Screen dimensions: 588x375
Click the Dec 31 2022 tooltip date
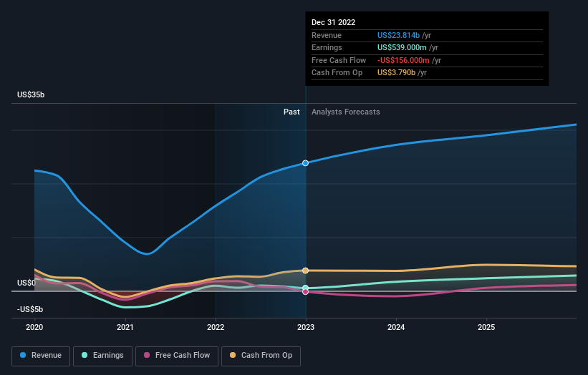tap(333, 22)
